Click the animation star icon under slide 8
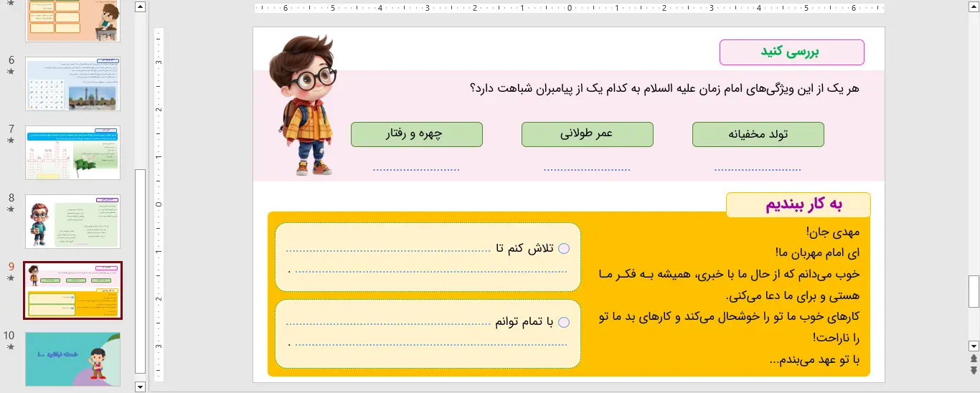980x393 pixels. pyautogui.click(x=11, y=209)
